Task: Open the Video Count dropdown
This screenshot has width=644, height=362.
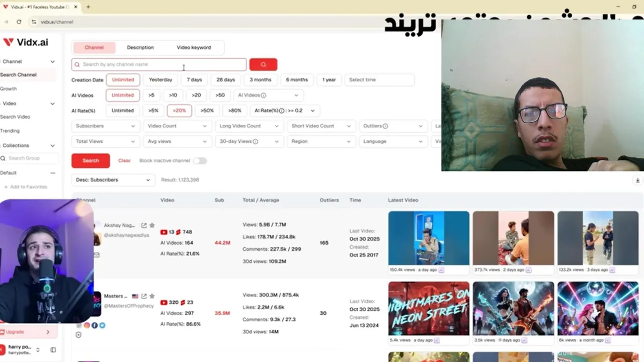Action: pos(177,126)
